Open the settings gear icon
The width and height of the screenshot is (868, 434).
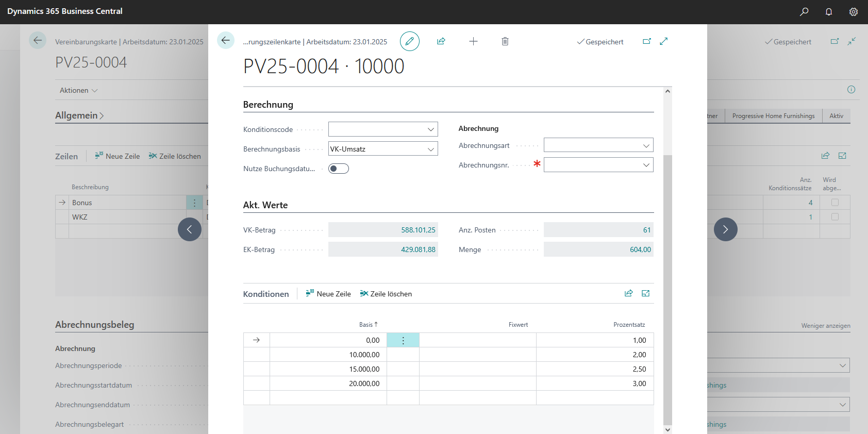[x=854, y=11]
